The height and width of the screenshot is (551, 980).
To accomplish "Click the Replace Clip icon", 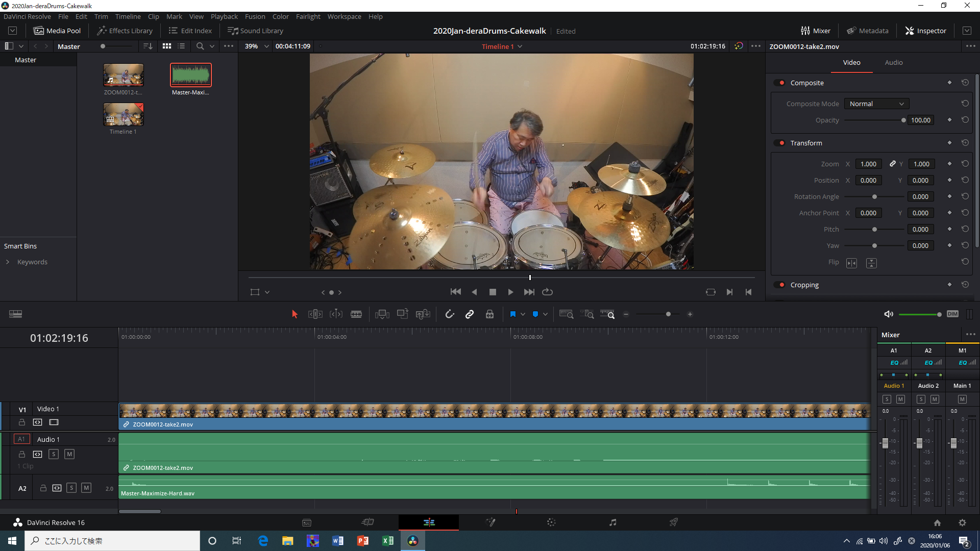I will pyautogui.click(x=423, y=314).
